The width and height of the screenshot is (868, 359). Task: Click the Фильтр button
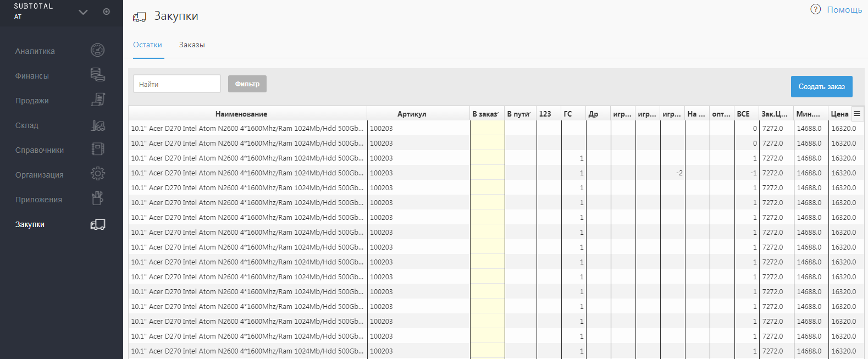tap(247, 84)
